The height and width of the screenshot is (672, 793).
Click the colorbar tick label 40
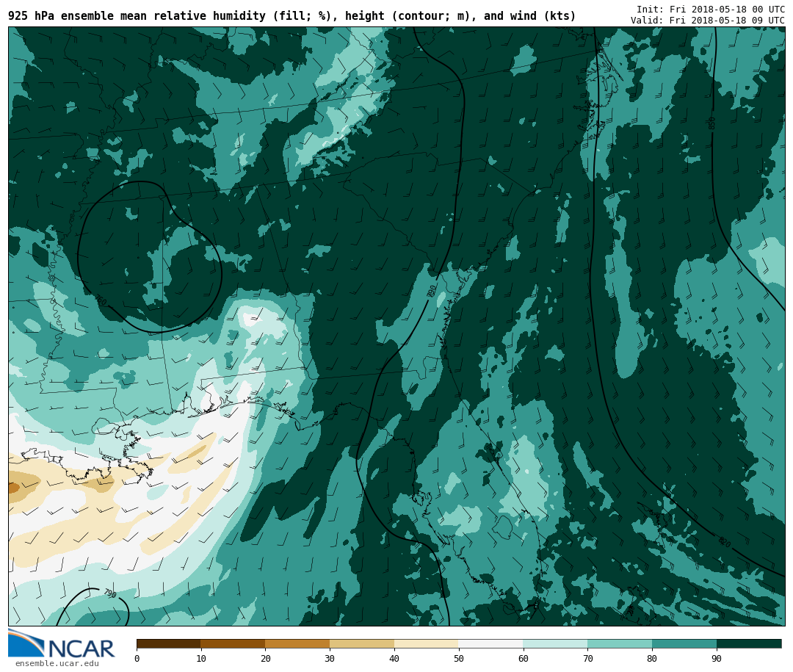[x=394, y=658]
